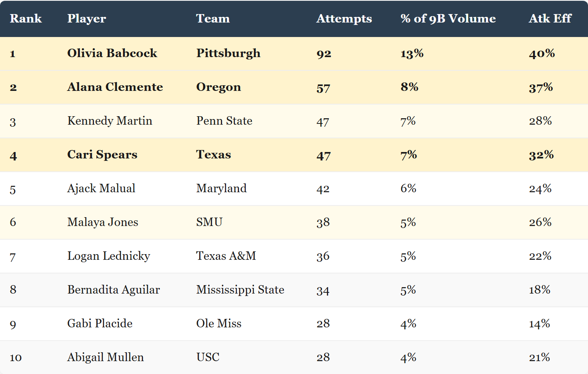The image size is (588, 374).
Task: Sort by the Player column header
Action: [86, 18]
